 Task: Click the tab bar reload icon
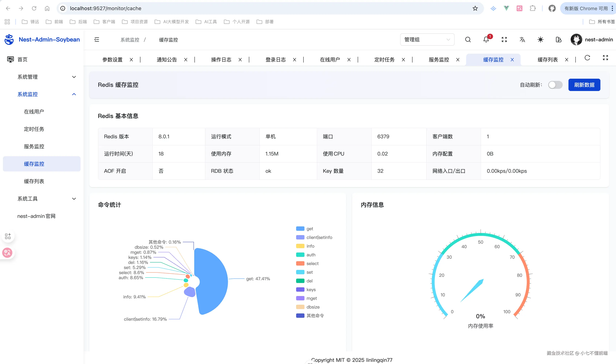coord(587,58)
